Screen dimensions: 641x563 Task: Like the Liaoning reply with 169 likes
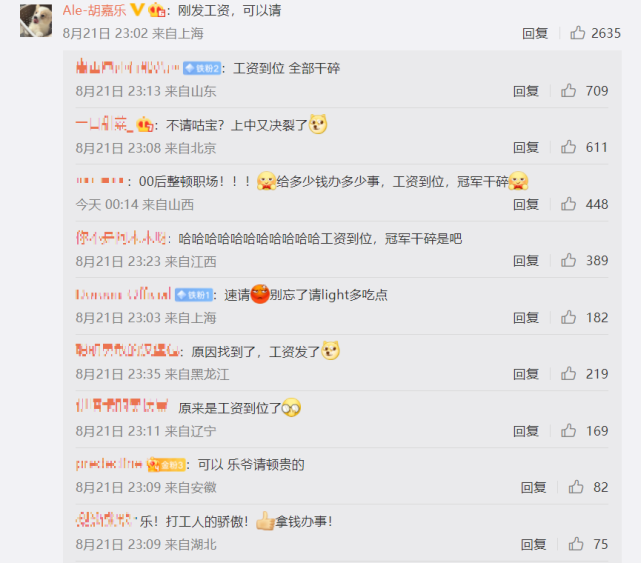[x=568, y=431]
